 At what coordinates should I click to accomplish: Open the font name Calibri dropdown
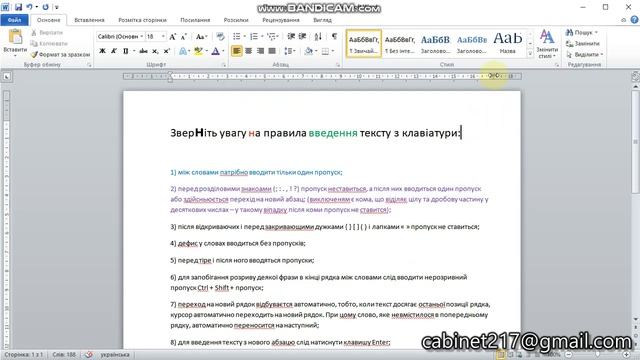[x=142, y=37]
